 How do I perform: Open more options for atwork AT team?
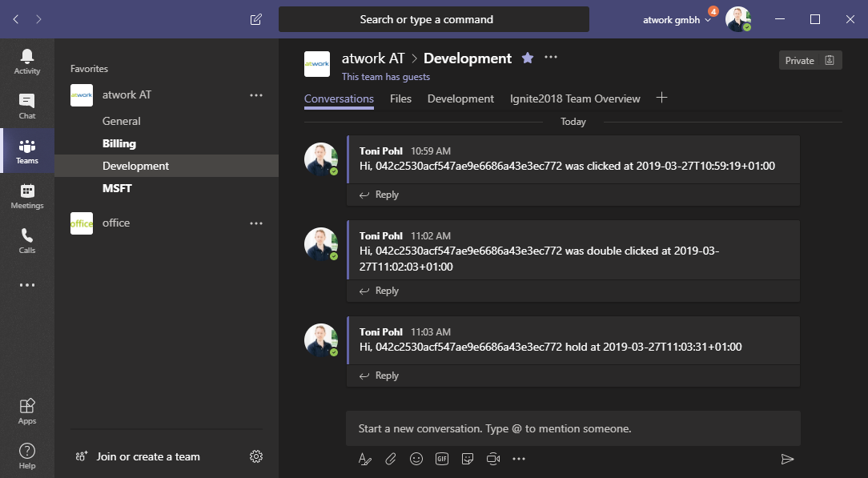click(256, 94)
